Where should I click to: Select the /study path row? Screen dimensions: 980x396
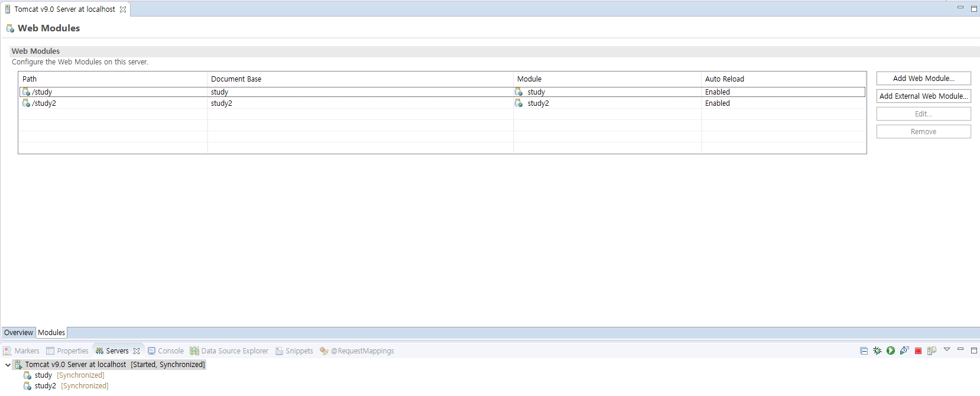pos(442,92)
